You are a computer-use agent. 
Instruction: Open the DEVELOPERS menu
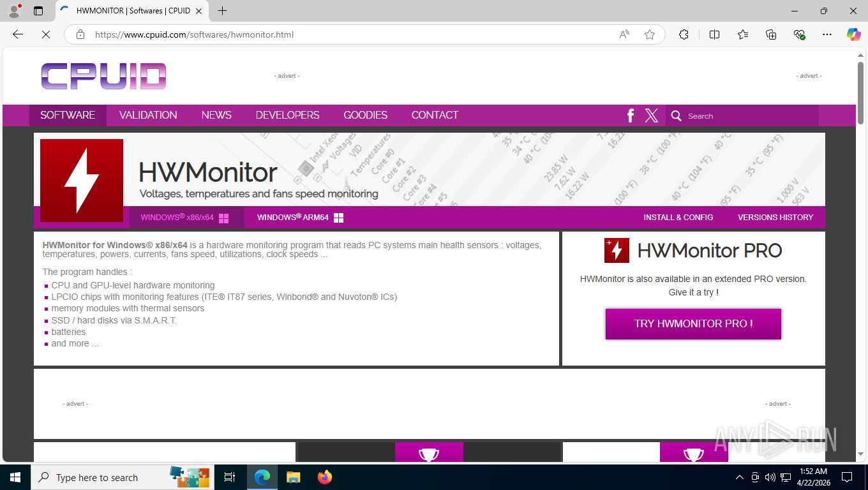[x=287, y=115]
